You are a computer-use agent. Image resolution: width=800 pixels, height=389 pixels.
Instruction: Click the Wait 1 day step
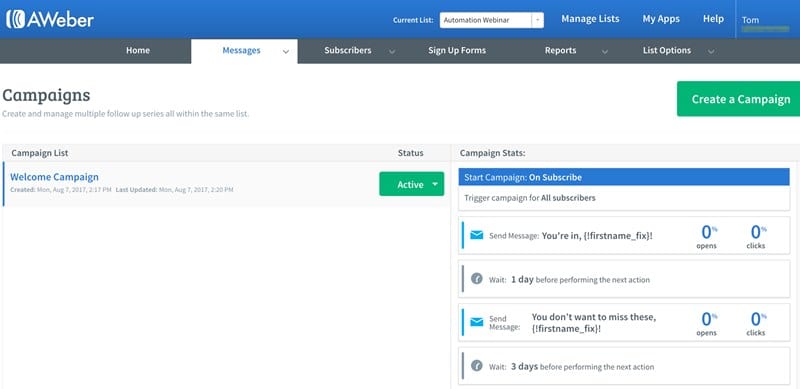point(624,279)
